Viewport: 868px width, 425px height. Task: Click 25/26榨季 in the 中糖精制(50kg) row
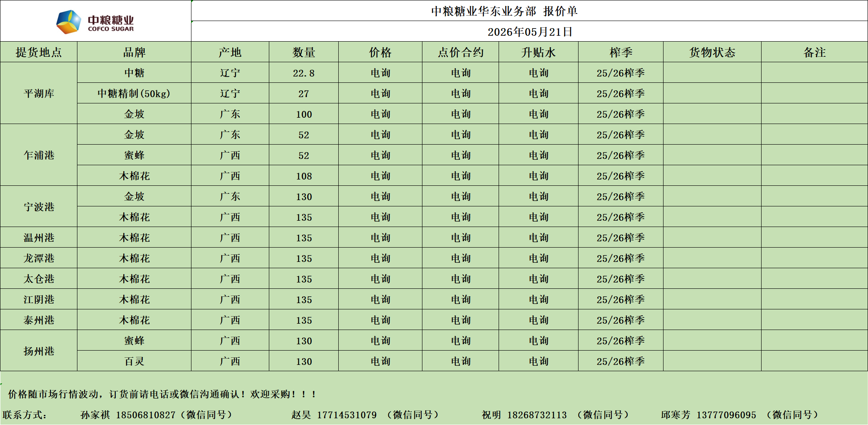(x=621, y=93)
